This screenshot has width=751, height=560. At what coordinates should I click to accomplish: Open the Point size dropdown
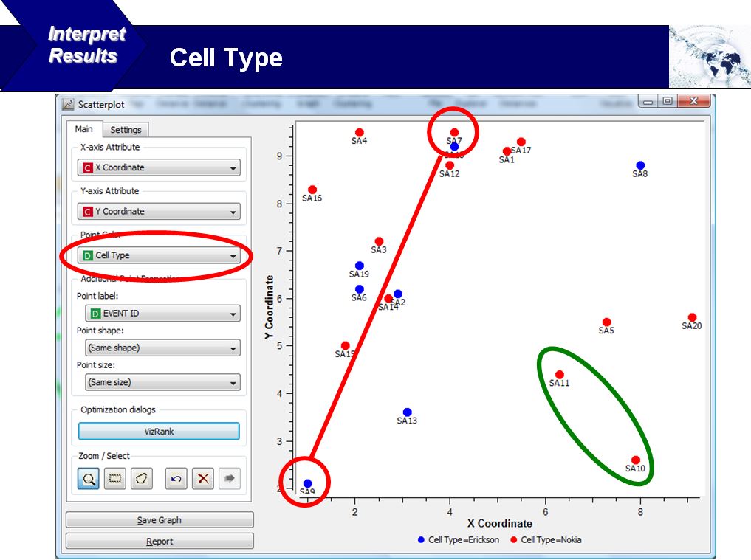pos(162,382)
